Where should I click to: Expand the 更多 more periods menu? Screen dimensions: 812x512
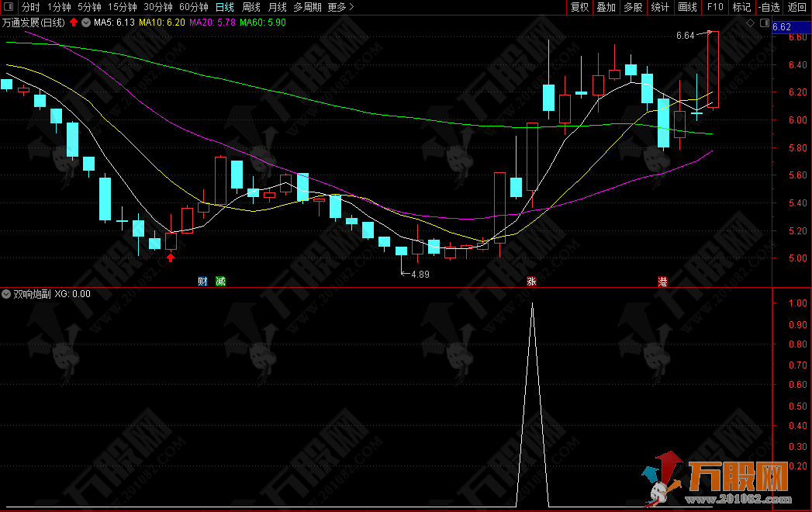coord(340,7)
